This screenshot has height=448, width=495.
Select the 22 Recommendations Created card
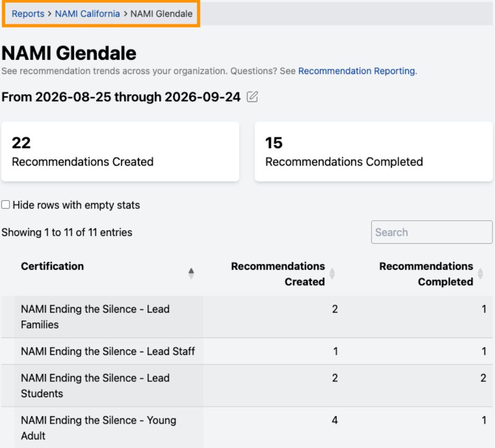120,152
